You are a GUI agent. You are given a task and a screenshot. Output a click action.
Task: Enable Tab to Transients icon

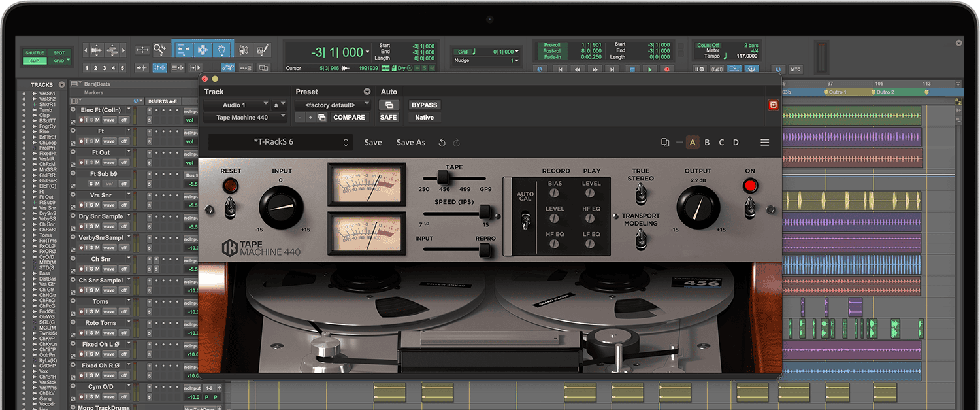coord(142,67)
